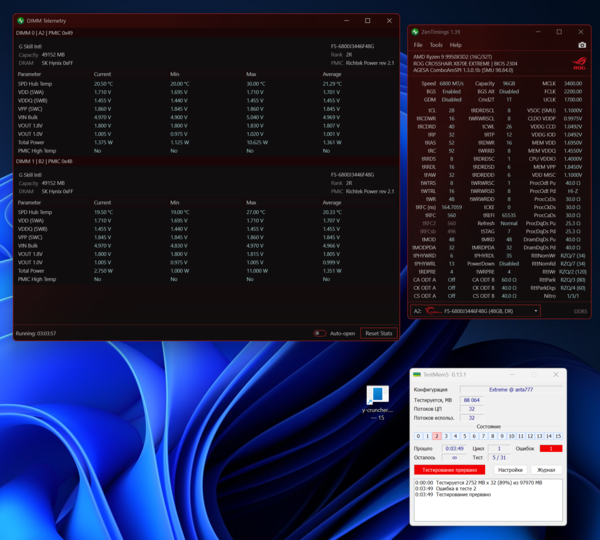
Task: Click the 'Average' column header for DIMM 0
Action: tap(332, 74)
